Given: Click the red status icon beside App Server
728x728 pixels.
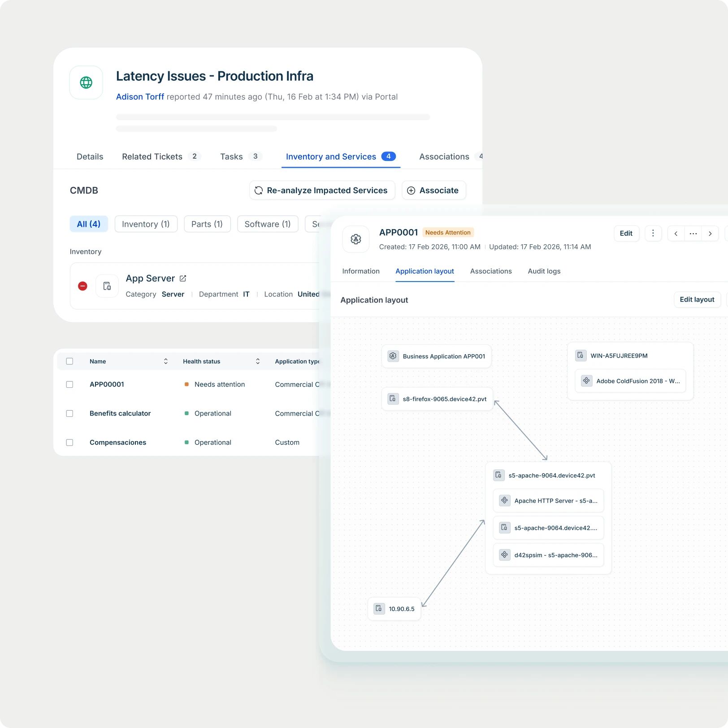Looking at the screenshot, I should coord(82,286).
